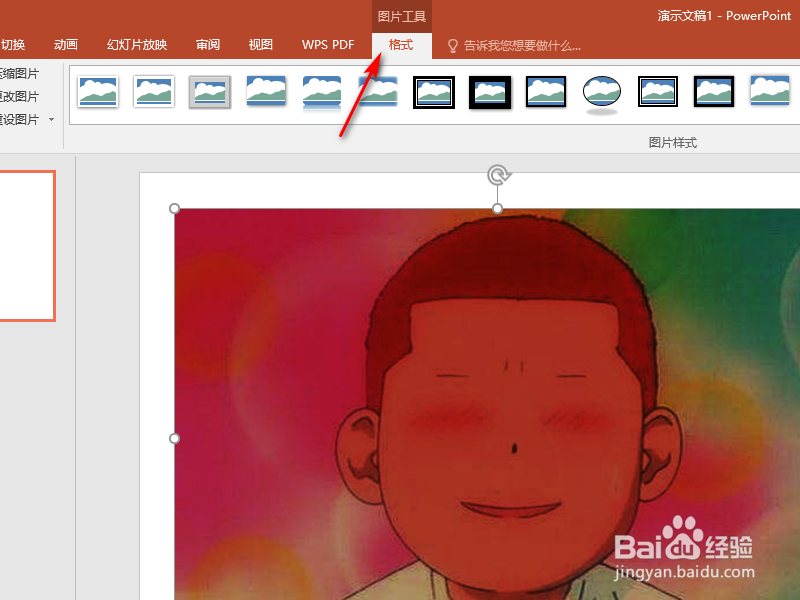The height and width of the screenshot is (600, 800).
Task: Apply the third picture style with gray metal frame
Action: pos(210,92)
